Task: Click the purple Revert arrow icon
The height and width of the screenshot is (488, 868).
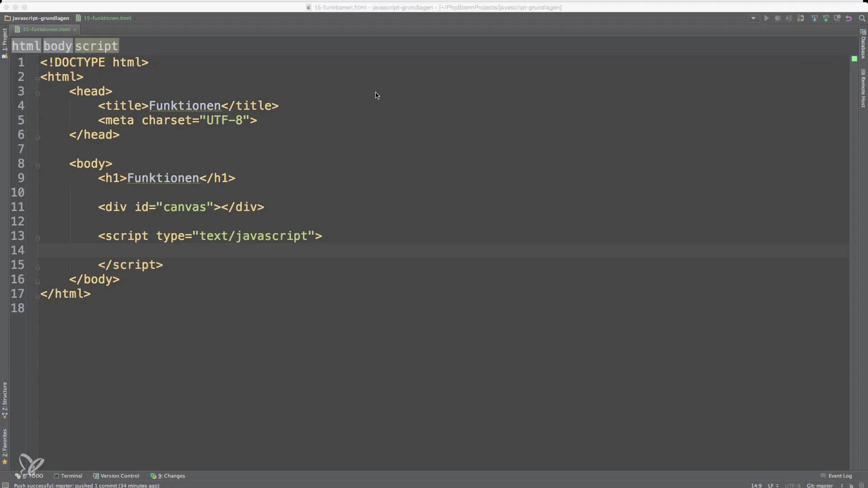Action: pos(849,19)
